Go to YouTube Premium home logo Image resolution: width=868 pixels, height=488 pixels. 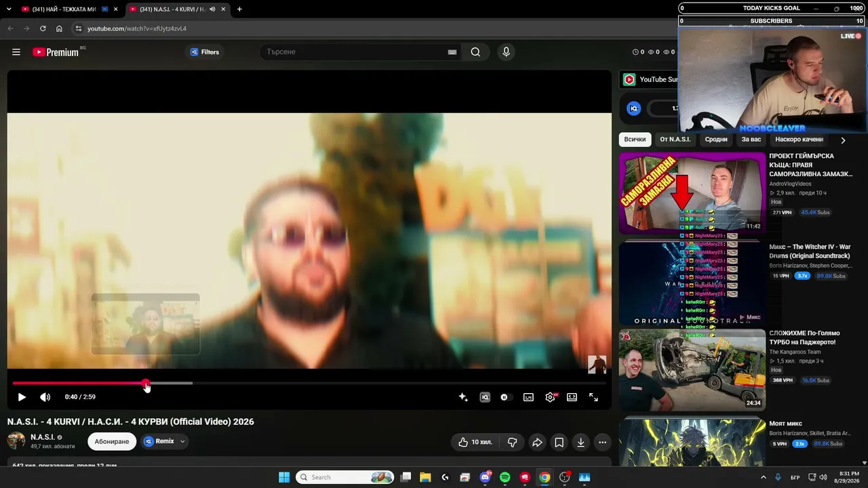coord(56,52)
